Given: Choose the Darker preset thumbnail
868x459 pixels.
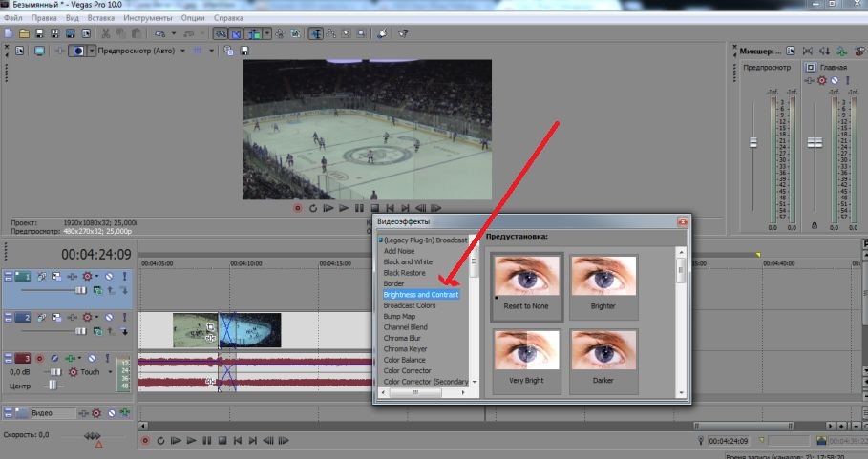Looking at the screenshot, I should (603, 361).
